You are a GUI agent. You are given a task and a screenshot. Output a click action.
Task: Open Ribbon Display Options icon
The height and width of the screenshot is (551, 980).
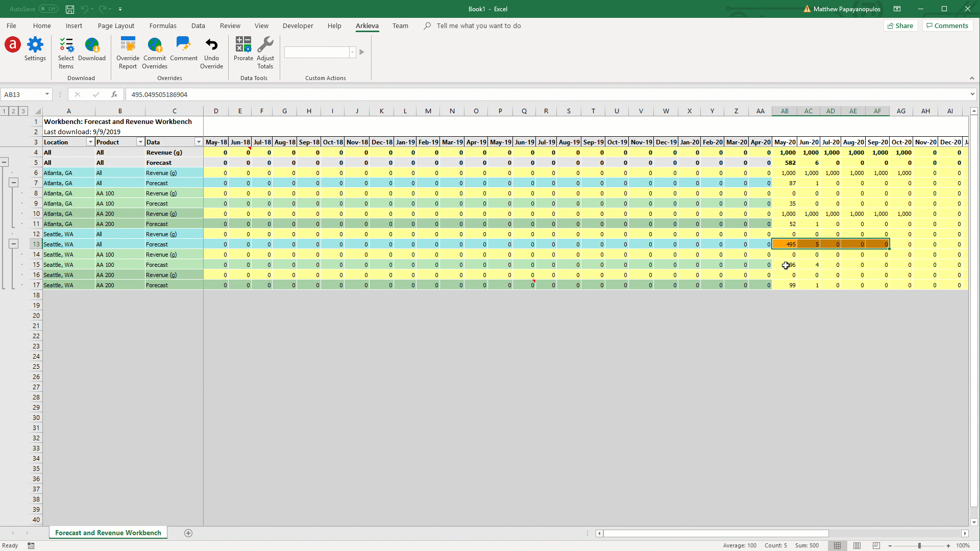point(897,9)
